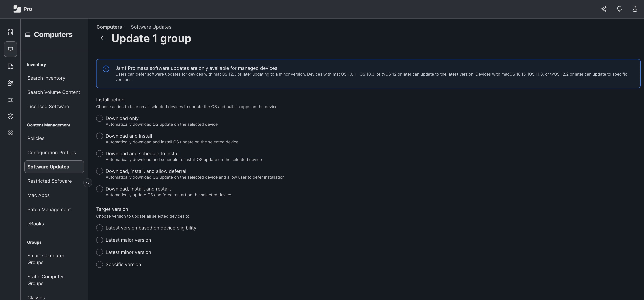Open Search Inventory
The image size is (644, 300).
46,78
